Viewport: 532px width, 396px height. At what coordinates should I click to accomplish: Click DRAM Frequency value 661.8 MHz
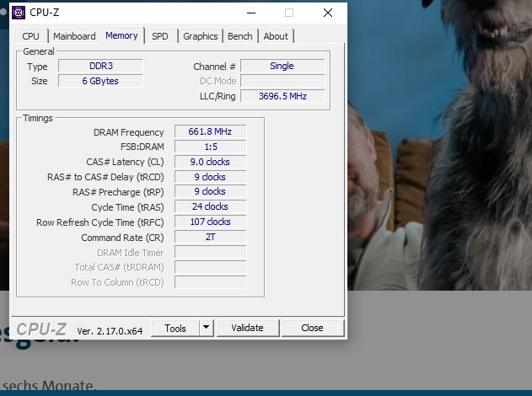tap(211, 131)
